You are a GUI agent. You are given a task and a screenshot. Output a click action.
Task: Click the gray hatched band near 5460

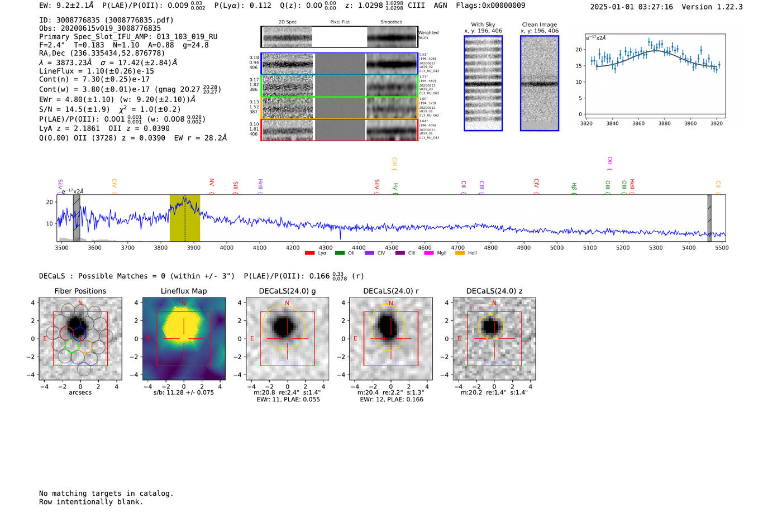709,218
